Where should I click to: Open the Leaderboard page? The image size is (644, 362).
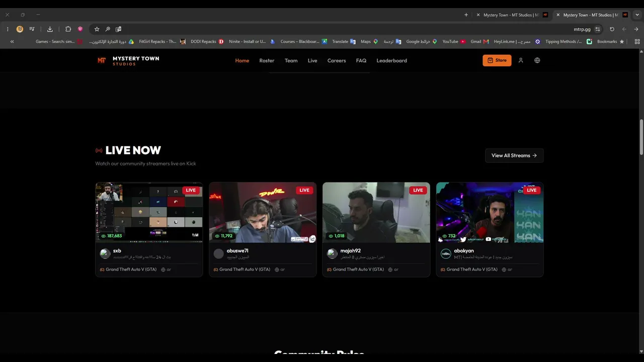[x=391, y=60]
